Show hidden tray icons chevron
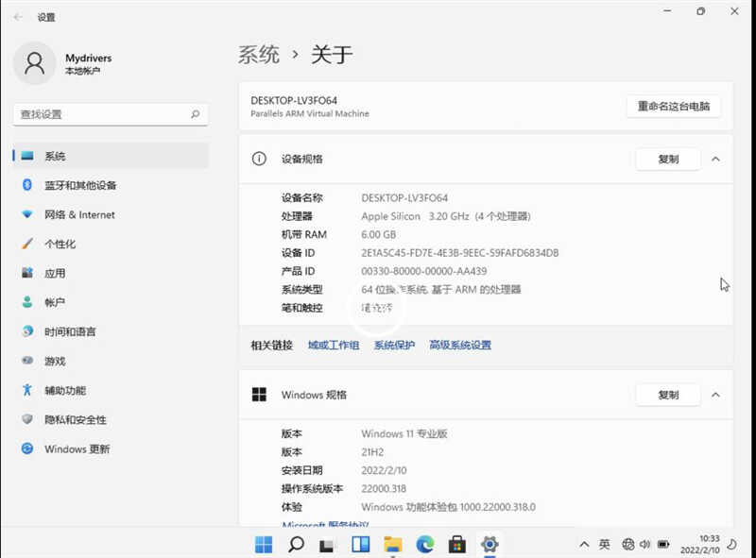Screen dimensions: 756x558 tap(584, 545)
